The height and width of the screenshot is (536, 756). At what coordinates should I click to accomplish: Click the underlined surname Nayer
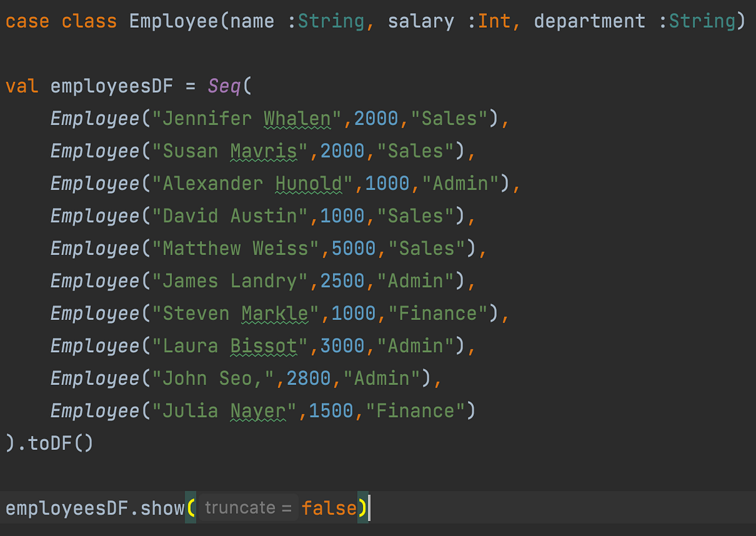257,411
